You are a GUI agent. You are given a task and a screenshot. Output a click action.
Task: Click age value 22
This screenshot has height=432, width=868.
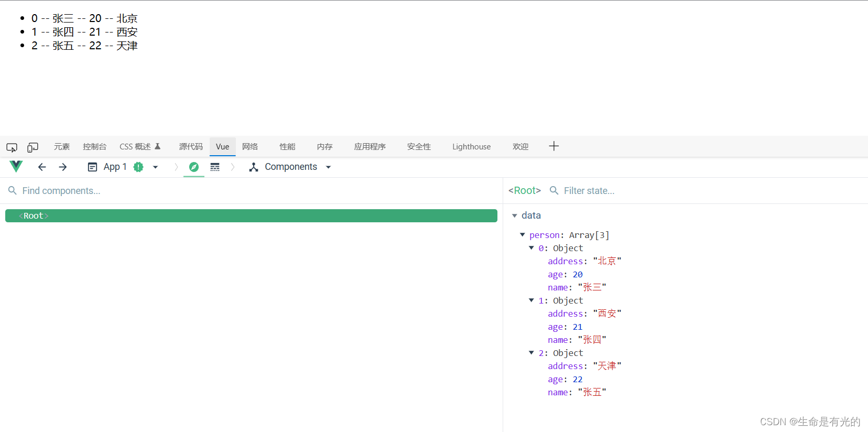578,379
